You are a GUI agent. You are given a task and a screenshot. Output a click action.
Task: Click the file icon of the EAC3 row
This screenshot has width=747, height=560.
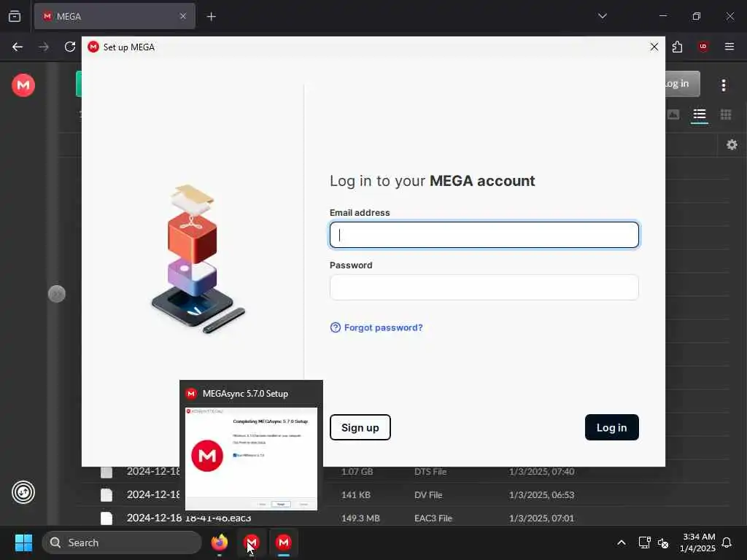tap(107, 518)
